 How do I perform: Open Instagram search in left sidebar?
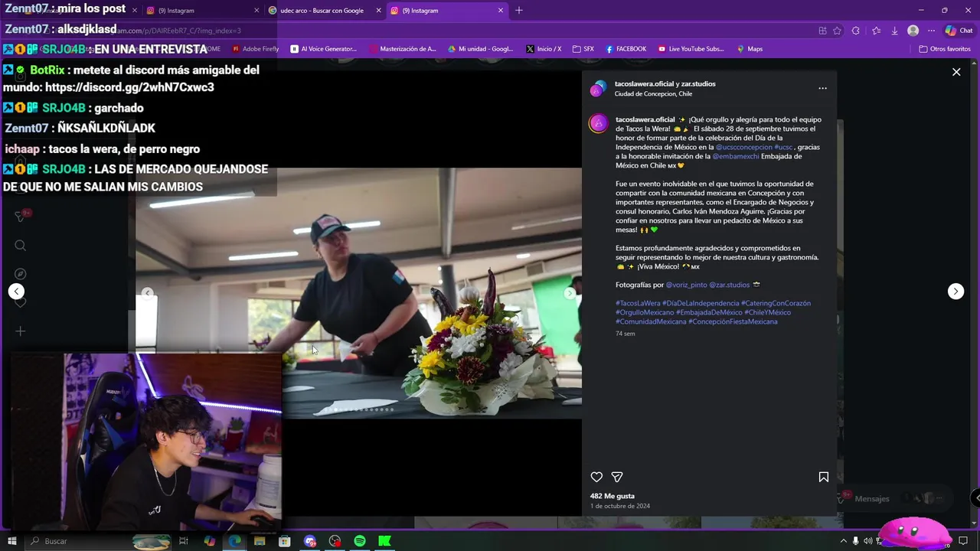pyautogui.click(x=21, y=246)
